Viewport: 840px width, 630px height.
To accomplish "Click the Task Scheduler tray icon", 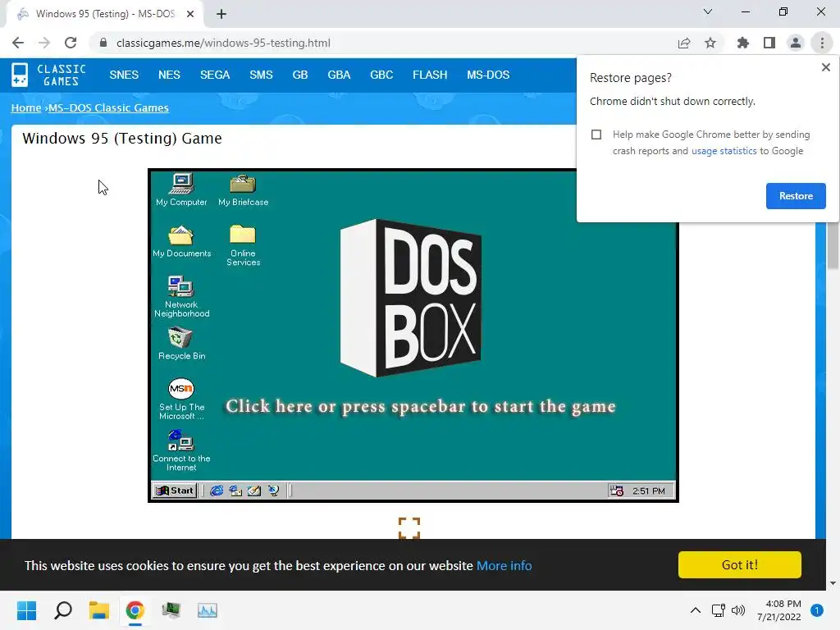I will tap(616, 491).
